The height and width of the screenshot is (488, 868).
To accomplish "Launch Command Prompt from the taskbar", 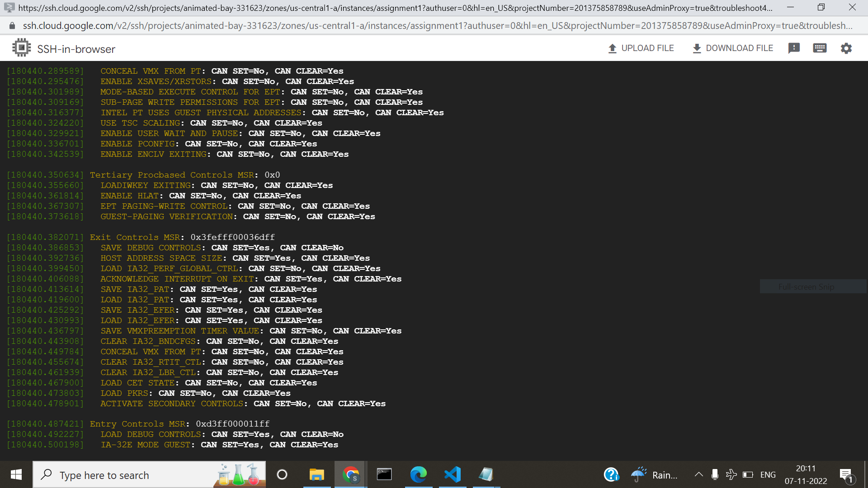I will tap(384, 474).
